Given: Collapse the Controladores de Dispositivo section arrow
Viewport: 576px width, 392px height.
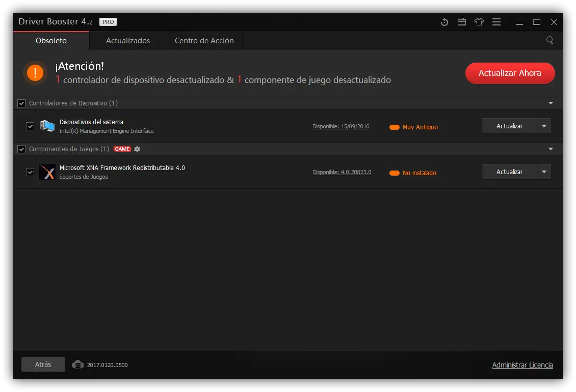Looking at the screenshot, I should click(551, 103).
